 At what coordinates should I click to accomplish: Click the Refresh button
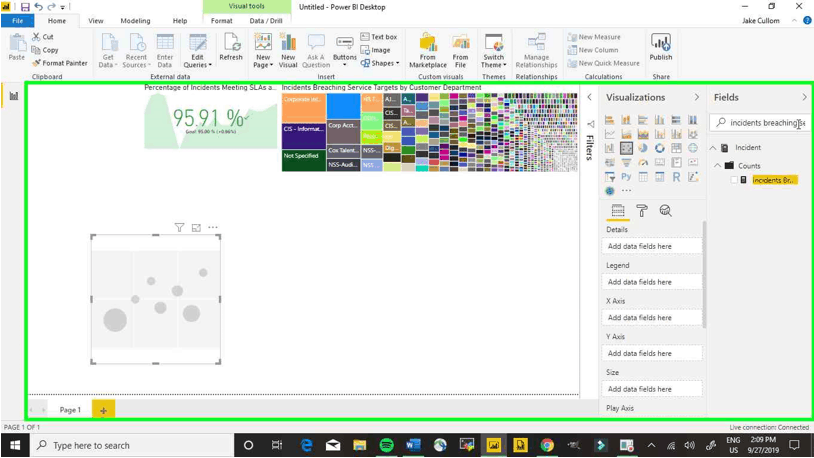coord(231,48)
